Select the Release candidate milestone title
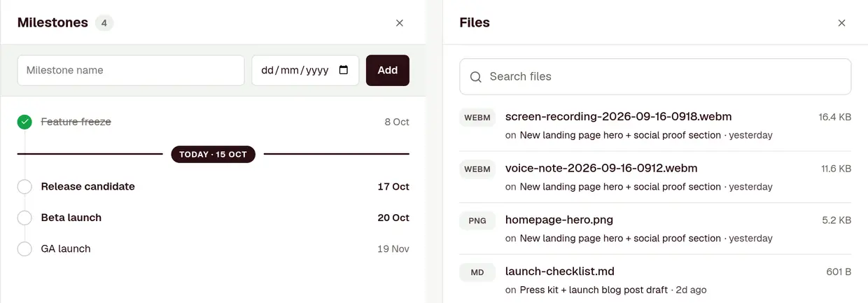 88,187
